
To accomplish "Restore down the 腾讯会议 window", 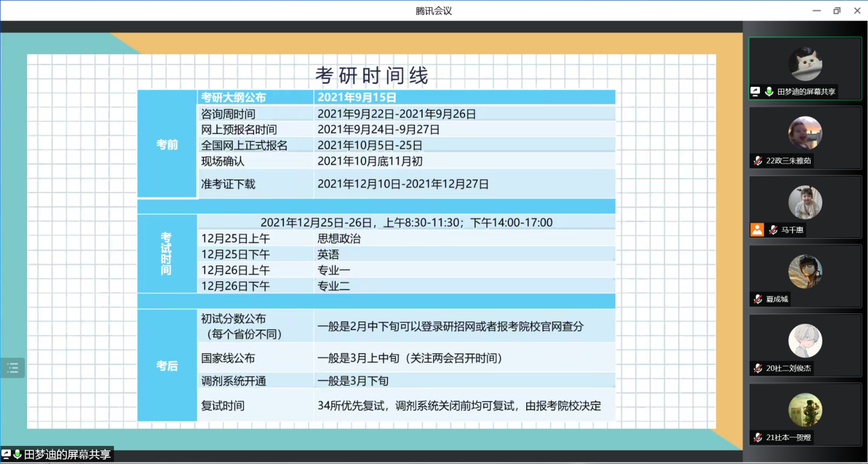I will pyautogui.click(x=836, y=10).
